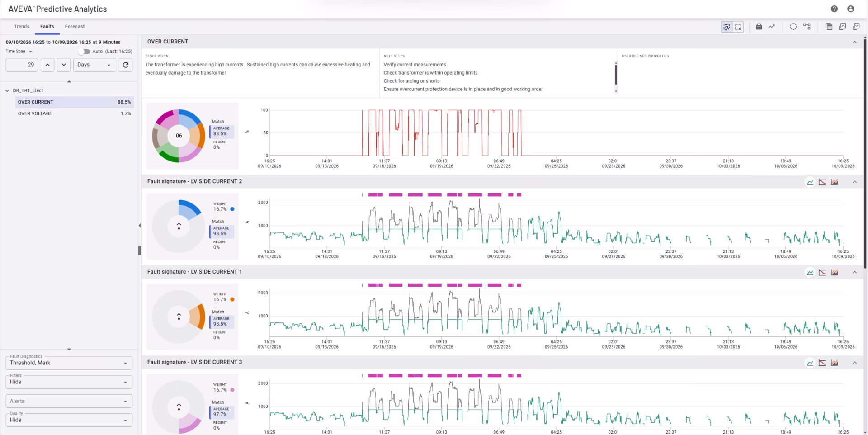Open the trend line arrow icon
The width and height of the screenshot is (868, 435).
tap(771, 27)
